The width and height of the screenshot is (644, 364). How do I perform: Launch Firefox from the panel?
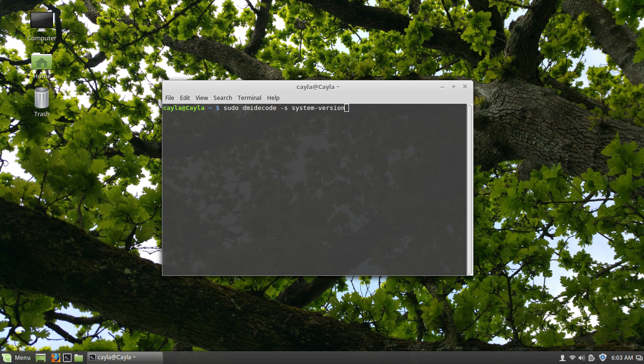[55, 358]
